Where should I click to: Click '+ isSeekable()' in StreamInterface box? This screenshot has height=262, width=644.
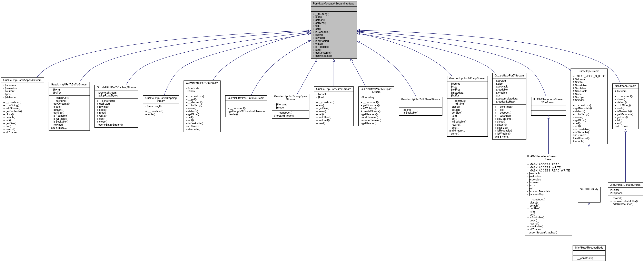tap(321, 32)
